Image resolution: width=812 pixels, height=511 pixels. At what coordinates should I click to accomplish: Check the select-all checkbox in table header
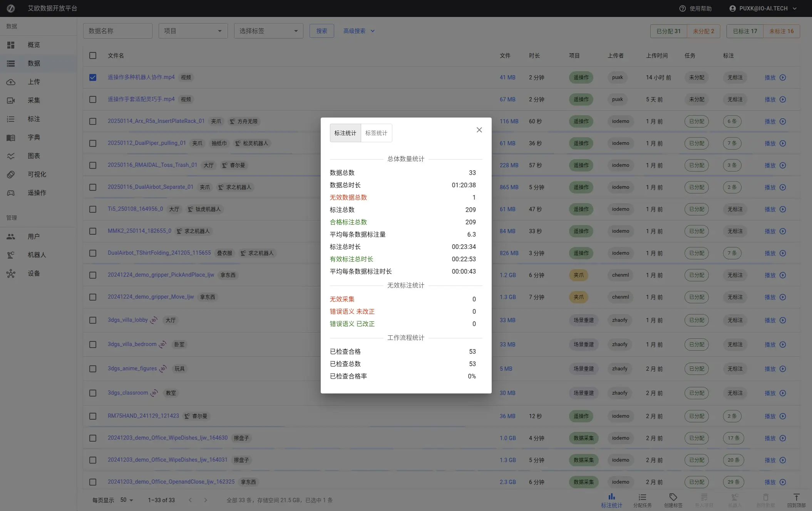pos(93,55)
